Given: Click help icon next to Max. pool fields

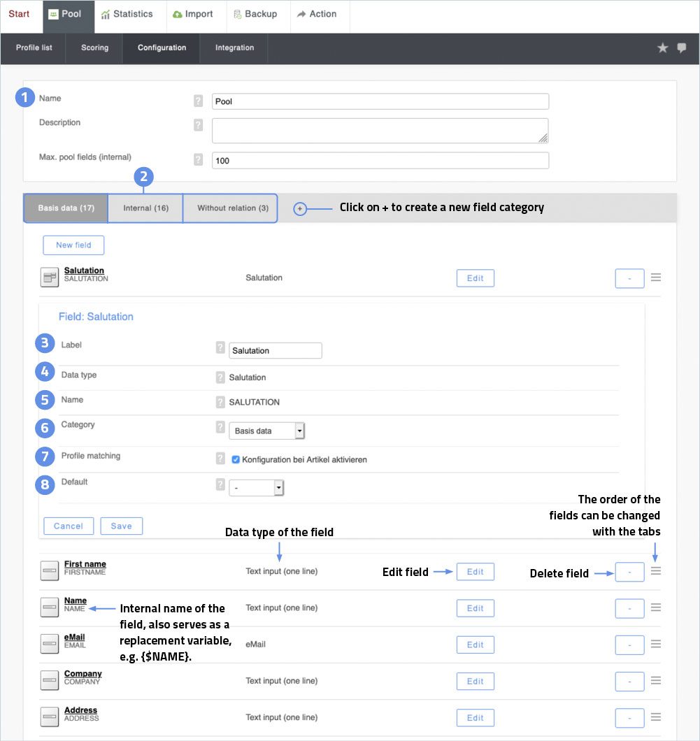Looking at the screenshot, I should click(198, 160).
